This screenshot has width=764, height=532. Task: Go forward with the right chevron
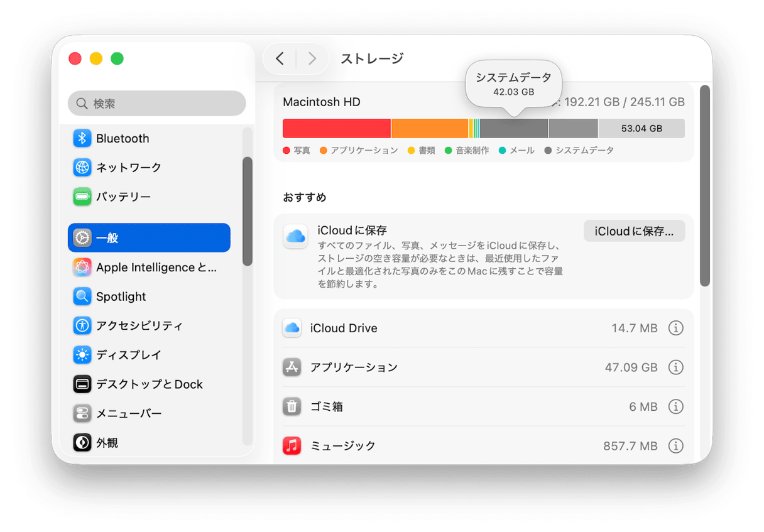312,58
